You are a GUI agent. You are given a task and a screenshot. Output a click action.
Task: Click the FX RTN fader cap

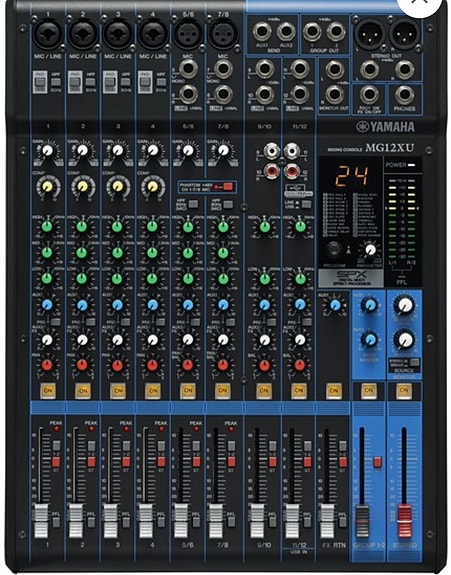click(327, 521)
